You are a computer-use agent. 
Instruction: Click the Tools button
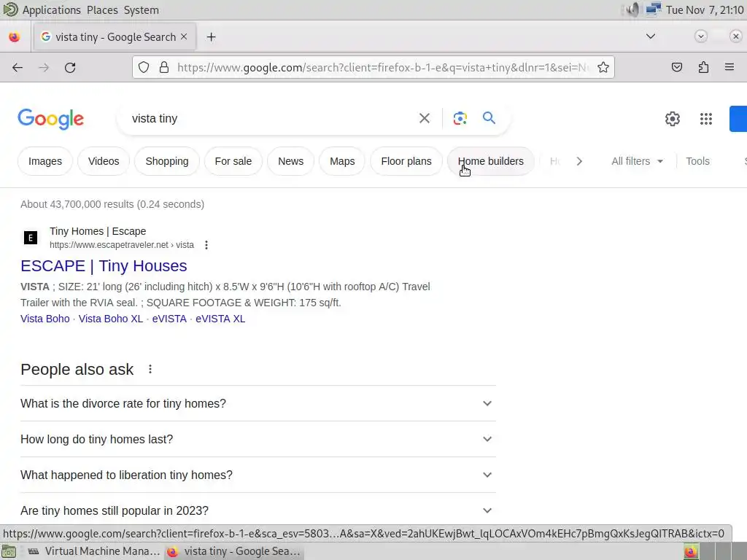click(x=697, y=161)
